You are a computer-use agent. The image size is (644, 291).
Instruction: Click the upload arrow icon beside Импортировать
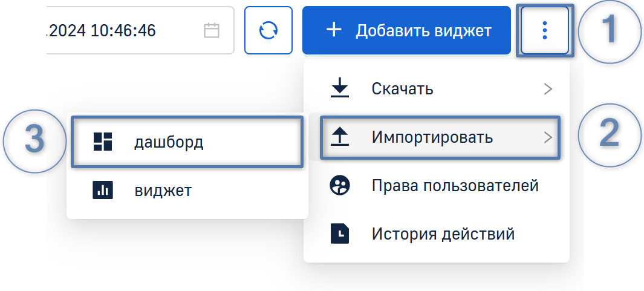(340, 137)
